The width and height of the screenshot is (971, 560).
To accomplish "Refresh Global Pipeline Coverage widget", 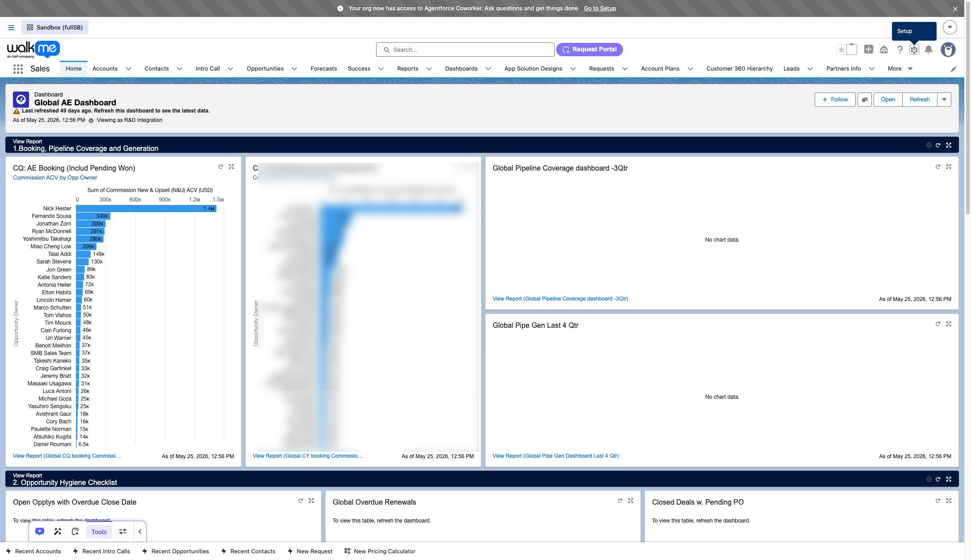I will pyautogui.click(x=938, y=167).
